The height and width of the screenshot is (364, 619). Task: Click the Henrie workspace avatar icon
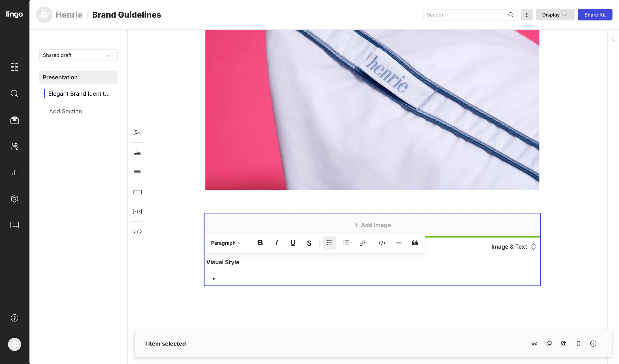(x=44, y=15)
